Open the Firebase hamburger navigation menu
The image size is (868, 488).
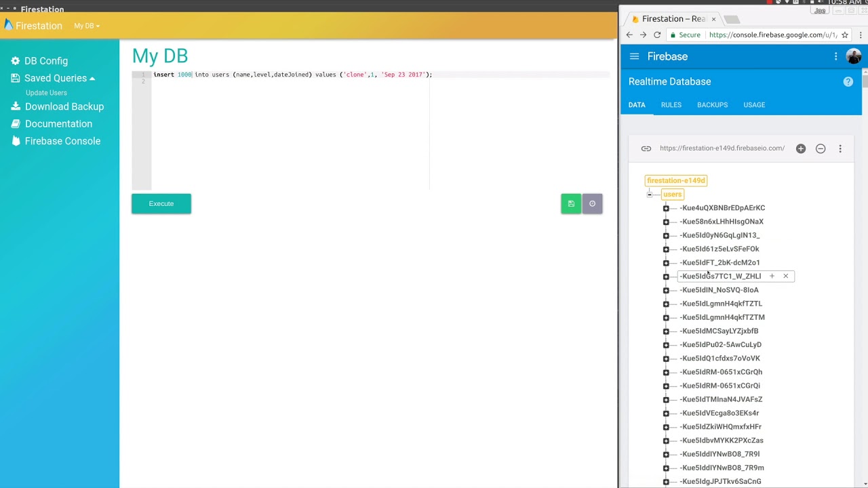pyautogui.click(x=634, y=57)
